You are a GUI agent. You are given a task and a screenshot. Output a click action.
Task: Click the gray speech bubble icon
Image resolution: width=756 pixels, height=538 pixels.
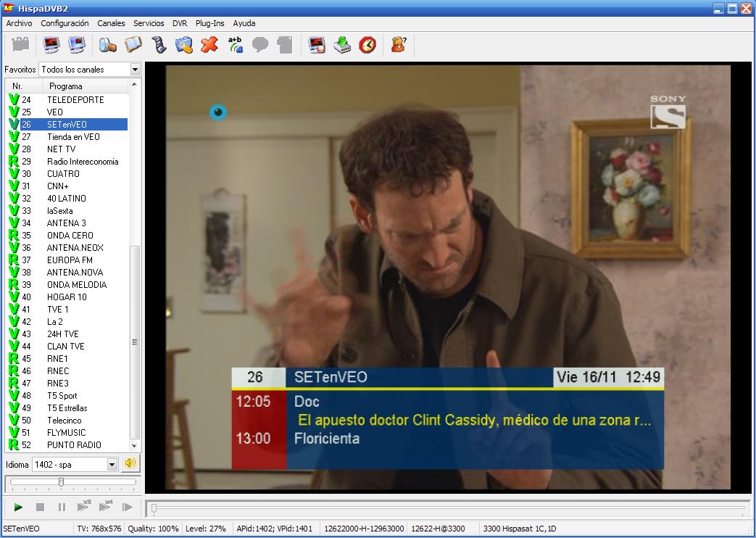click(260, 45)
